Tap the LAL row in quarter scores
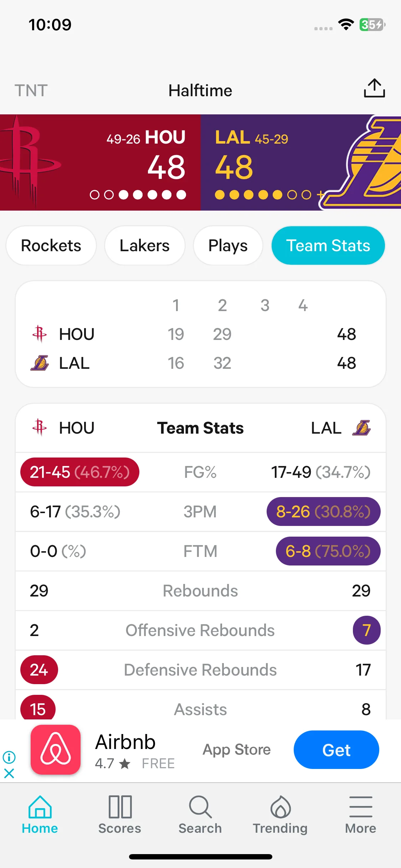The height and width of the screenshot is (868, 401). click(201, 363)
